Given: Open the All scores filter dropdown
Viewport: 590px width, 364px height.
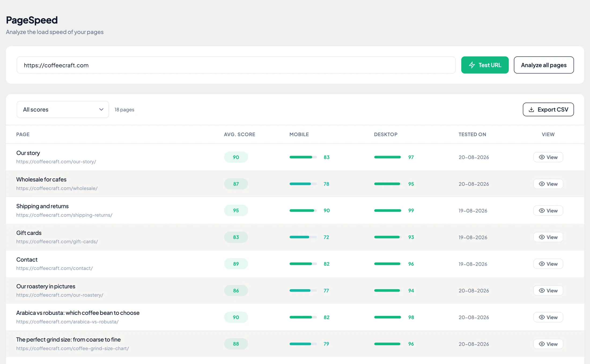Looking at the screenshot, I should (63, 109).
